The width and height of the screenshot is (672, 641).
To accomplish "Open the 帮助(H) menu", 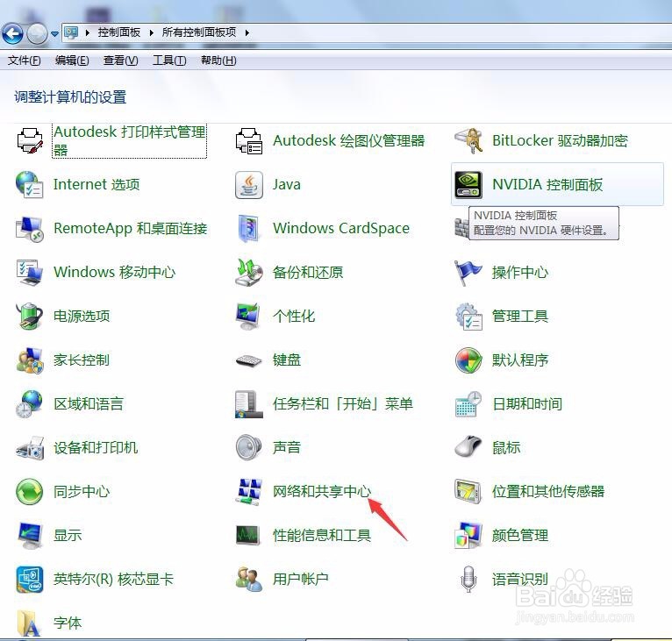I will [x=218, y=61].
